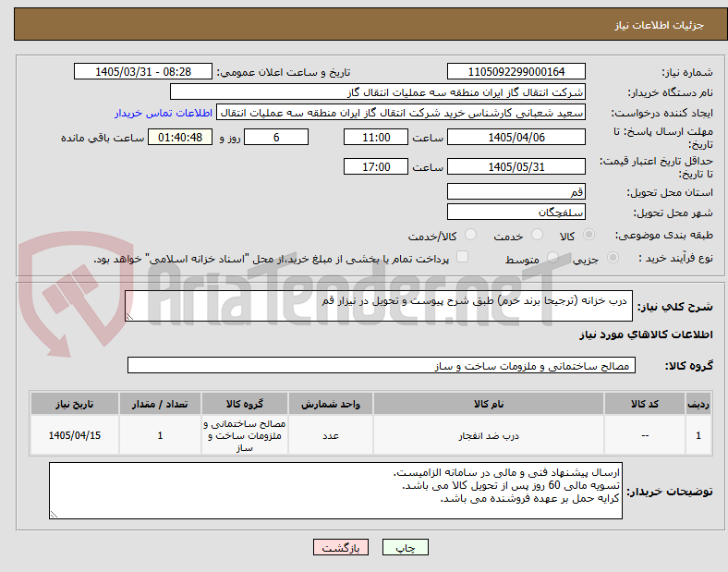The image size is (728, 572).
Task: Click the need date cell 1405/04/15
Action: 75,435
